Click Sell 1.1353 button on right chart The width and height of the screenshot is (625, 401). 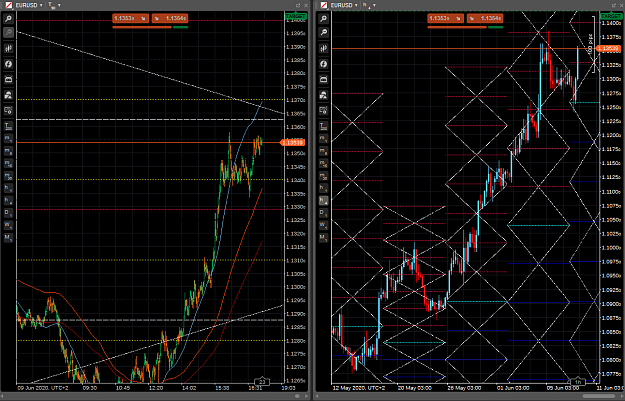446,18
